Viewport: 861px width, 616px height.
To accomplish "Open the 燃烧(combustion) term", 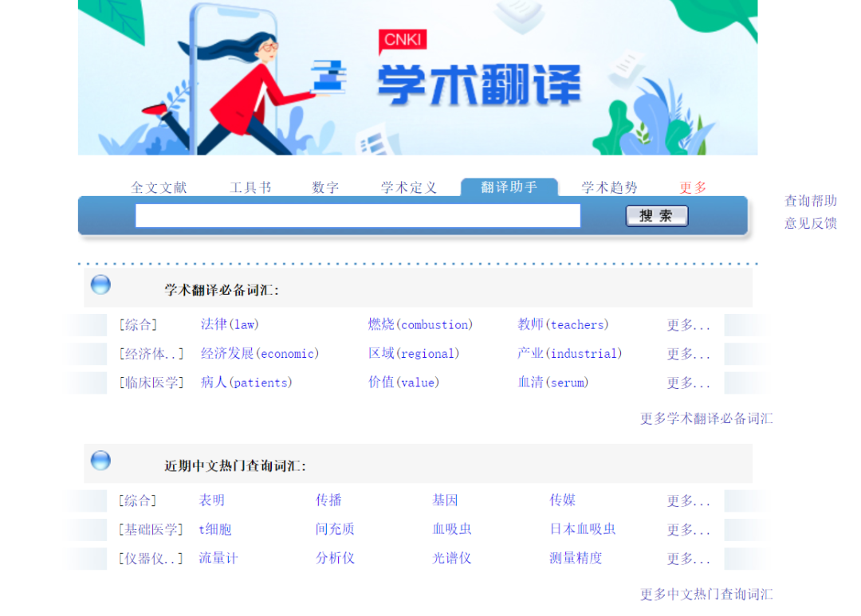I will (x=420, y=324).
